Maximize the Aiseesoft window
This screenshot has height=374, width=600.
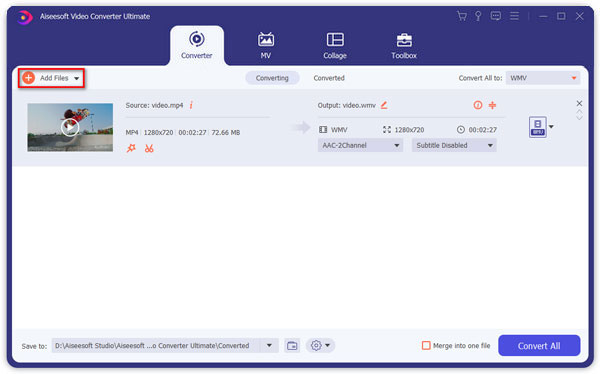(x=561, y=16)
